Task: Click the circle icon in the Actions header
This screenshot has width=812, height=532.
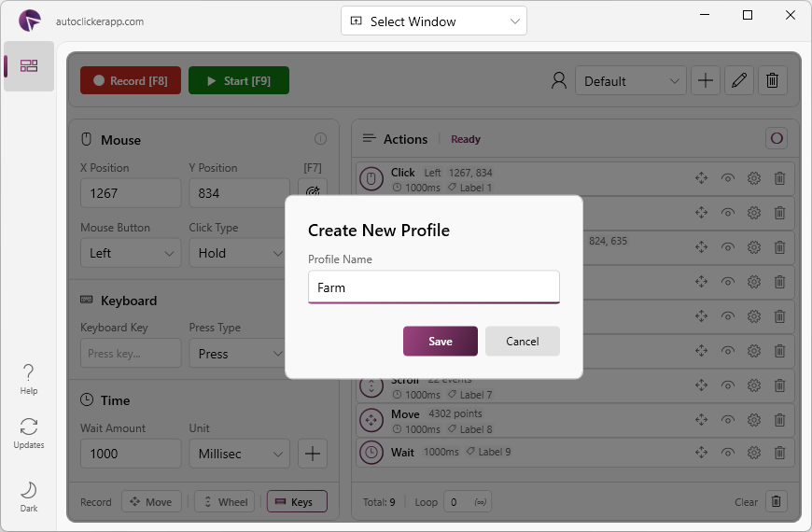Action: coord(777,138)
